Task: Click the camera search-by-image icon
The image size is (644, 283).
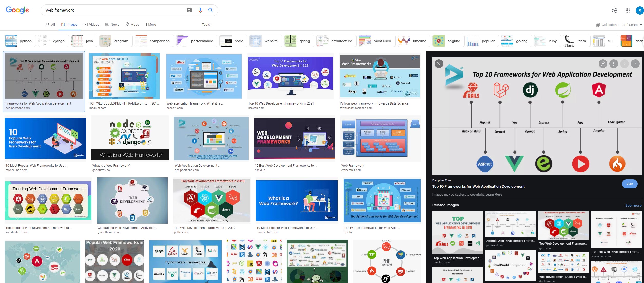Action: (189, 10)
